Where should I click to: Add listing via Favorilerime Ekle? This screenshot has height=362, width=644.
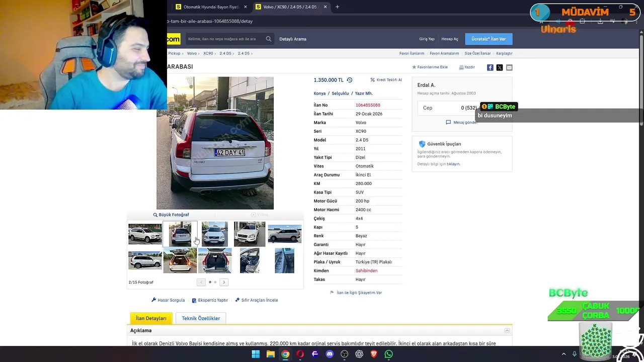(430, 67)
